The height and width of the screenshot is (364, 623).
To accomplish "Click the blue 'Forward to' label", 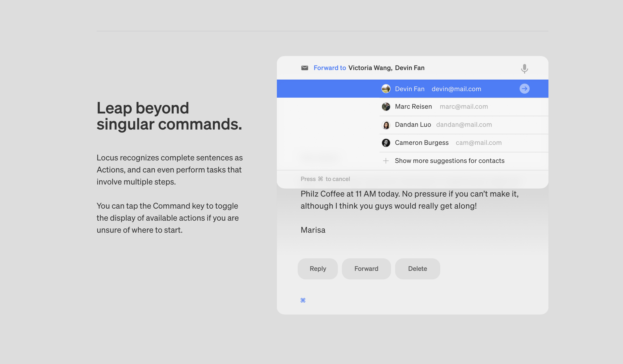I will pyautogui.click(x=330, y=68).
